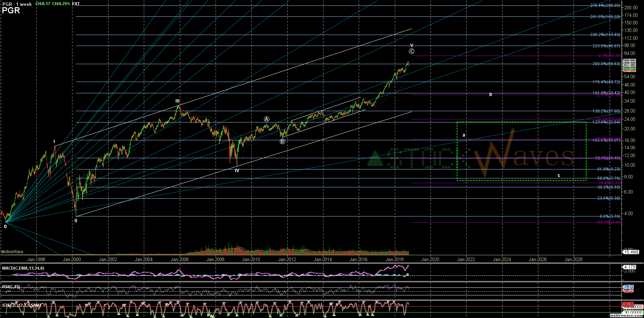Select Elliott wave label V
Viewport: 644px width, 318px height.
(x=412, y=45)
